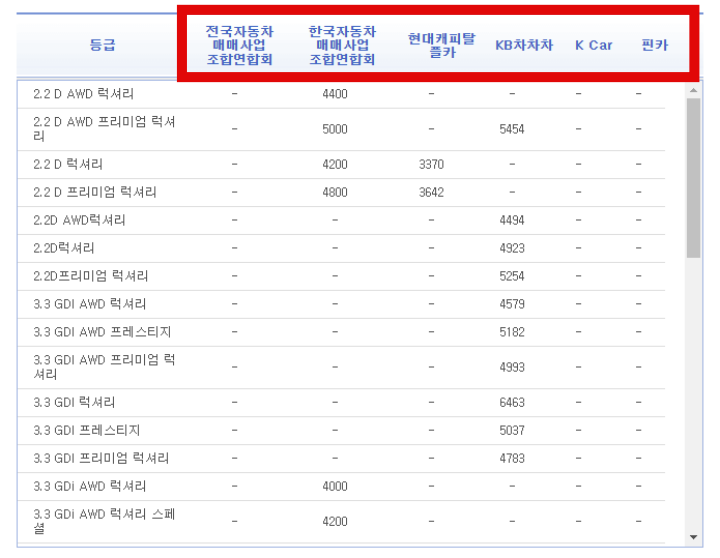720x558 pixels.
Task: Click the KB차차차 value 4783
Action: coord(512,459)
